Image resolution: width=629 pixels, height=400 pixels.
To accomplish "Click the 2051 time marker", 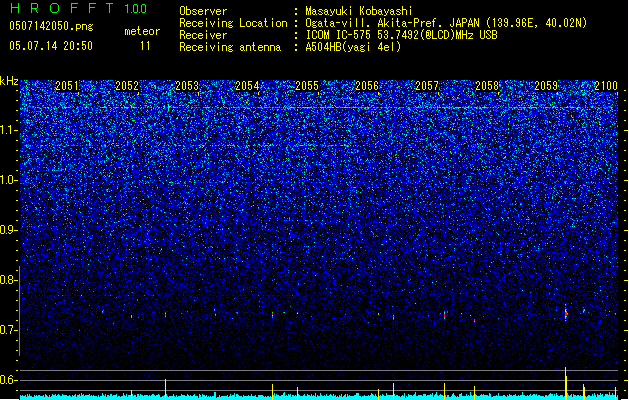I will tap(67, 86).
